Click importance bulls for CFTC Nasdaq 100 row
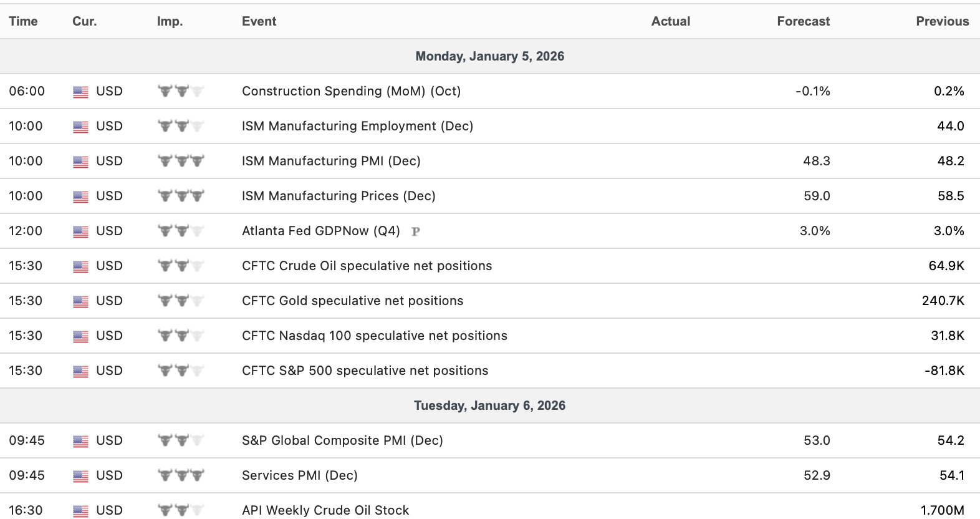This screenshot has height=519, width=980. click(181, 336)
